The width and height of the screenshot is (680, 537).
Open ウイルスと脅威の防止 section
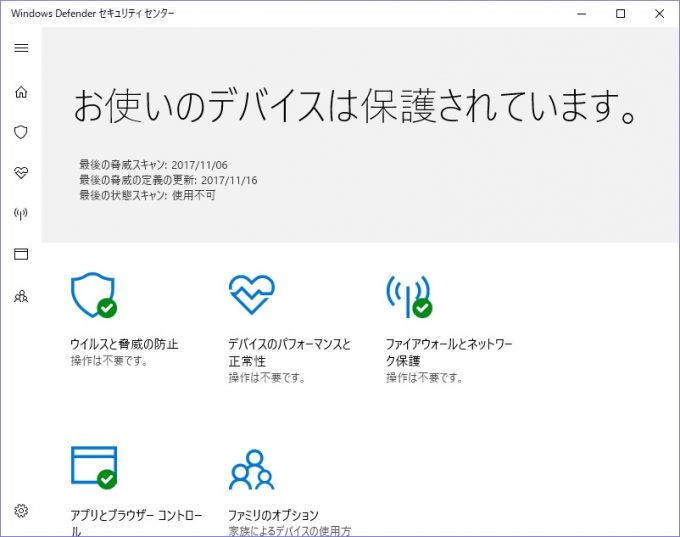[124, 344]
